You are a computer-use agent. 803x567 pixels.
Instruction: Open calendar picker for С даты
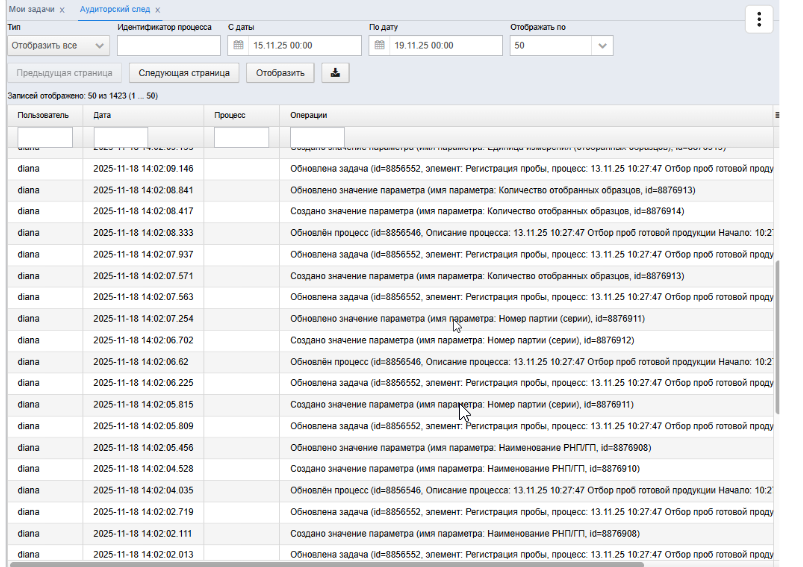tap(238, 45)
